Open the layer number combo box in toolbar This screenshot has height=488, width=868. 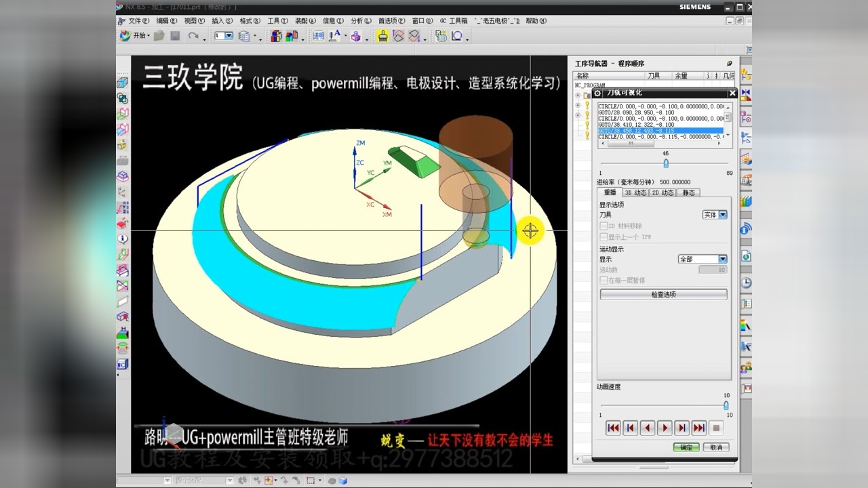(224, 35)
